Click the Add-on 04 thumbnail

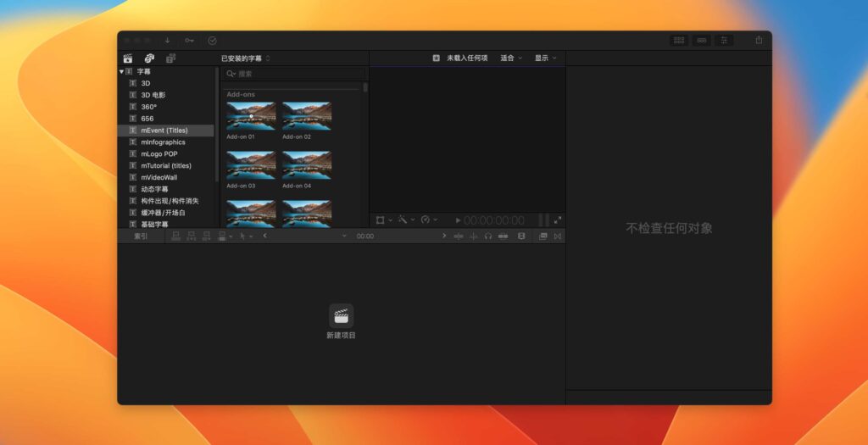pyautogui.click(x=307, y=165)
